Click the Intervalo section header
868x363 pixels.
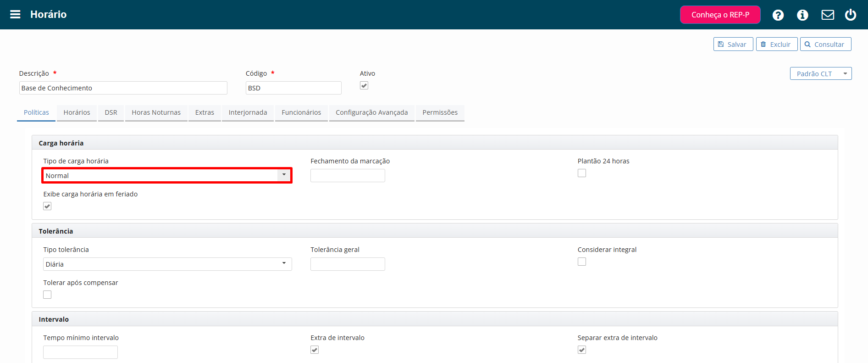[x=435, y=319]
